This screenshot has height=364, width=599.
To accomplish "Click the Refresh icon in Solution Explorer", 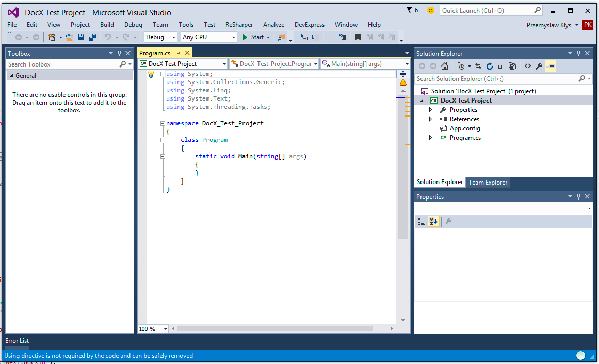I will pyautogui.click(x=490, y=66).
